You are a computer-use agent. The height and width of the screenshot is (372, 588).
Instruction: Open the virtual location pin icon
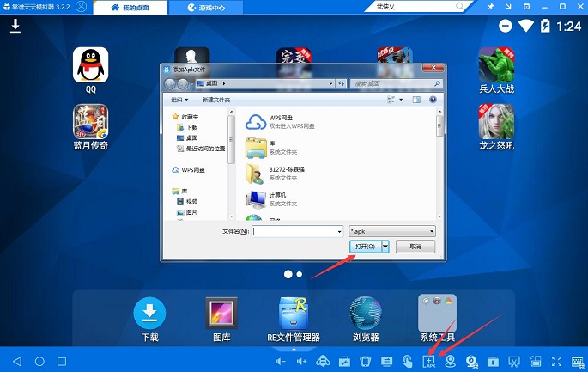450,362
